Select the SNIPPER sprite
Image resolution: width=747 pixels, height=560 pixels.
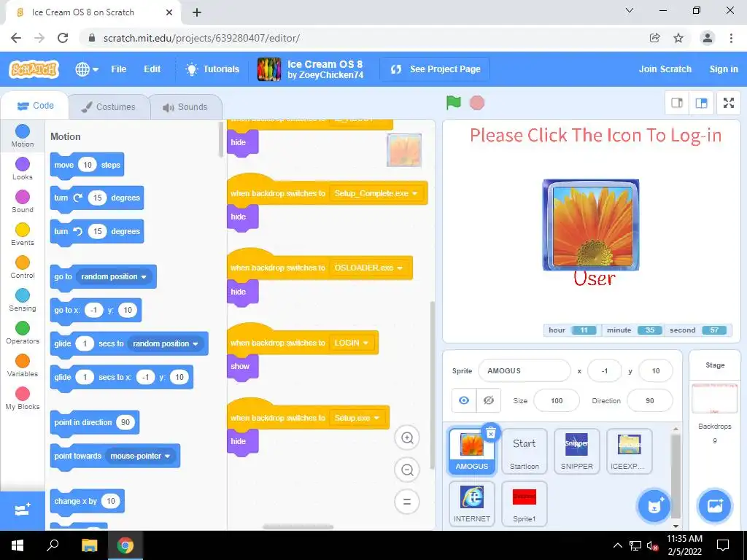(x=576, y=451)
